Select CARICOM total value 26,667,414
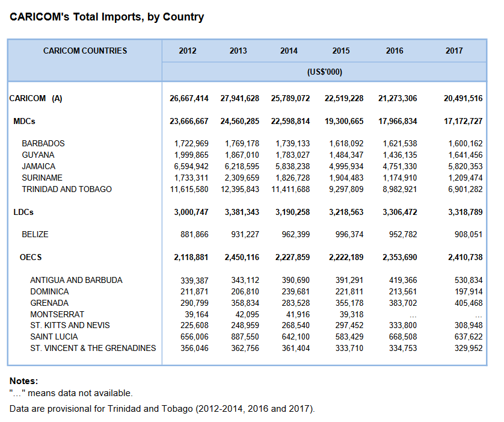 coord(189,99)
